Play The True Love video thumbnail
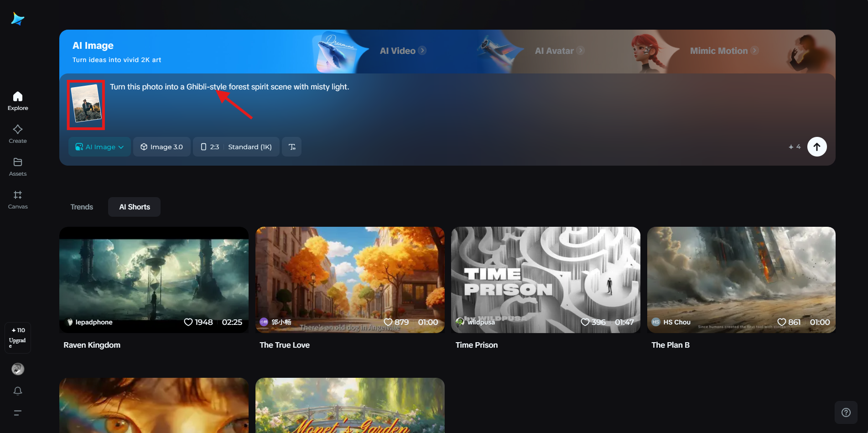The width and height of the screenshot is (868, 433). coord(350,280)
